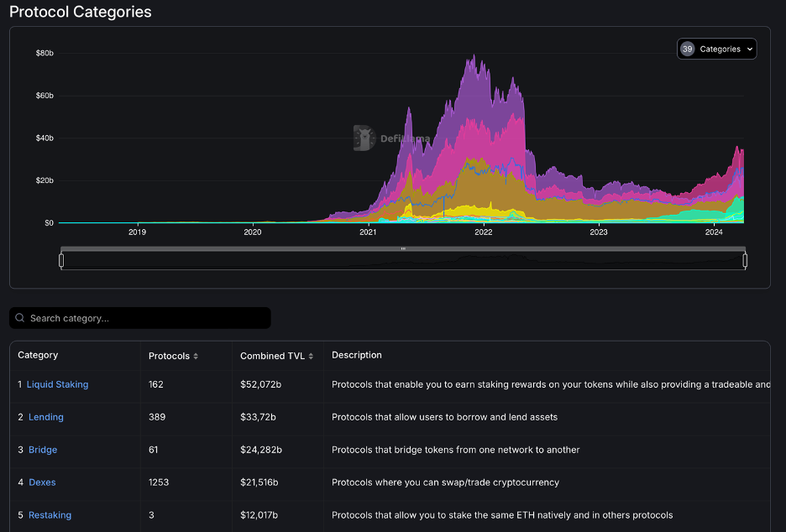Sort table by Protocols column arrows
786x532 pixels.
tap(196, 357)
